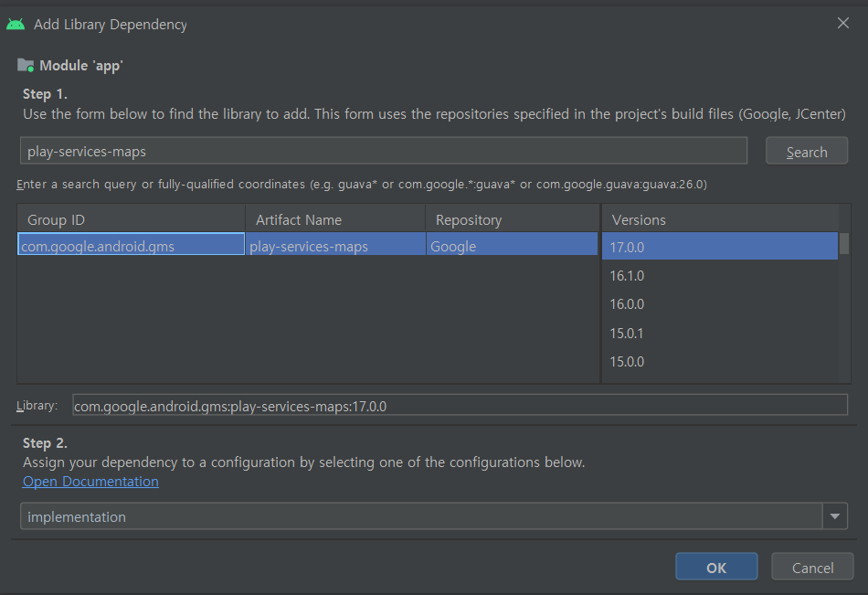Open the Open Documentation link
This screenshot has height=595, width=868.
pyautogui.click(x=90, y=482)
